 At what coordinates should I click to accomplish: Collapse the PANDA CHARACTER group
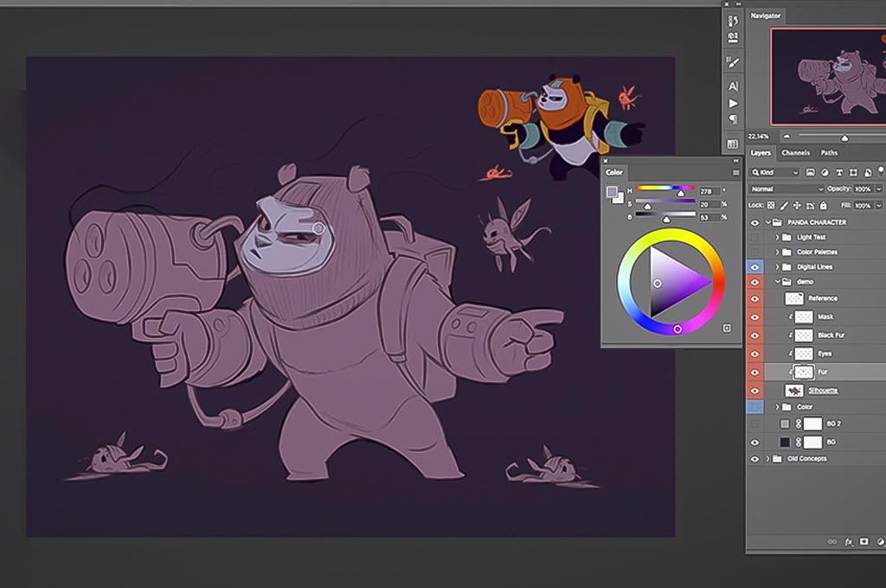(x=768, y=222)
